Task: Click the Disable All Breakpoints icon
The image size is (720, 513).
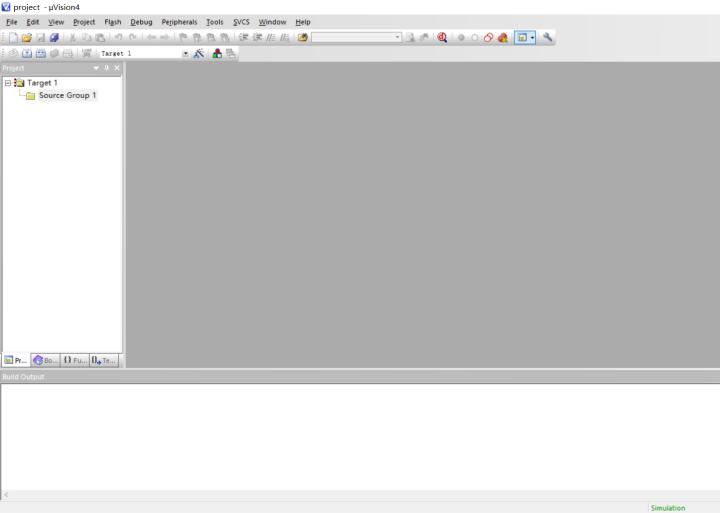Action: click(489, 38)
